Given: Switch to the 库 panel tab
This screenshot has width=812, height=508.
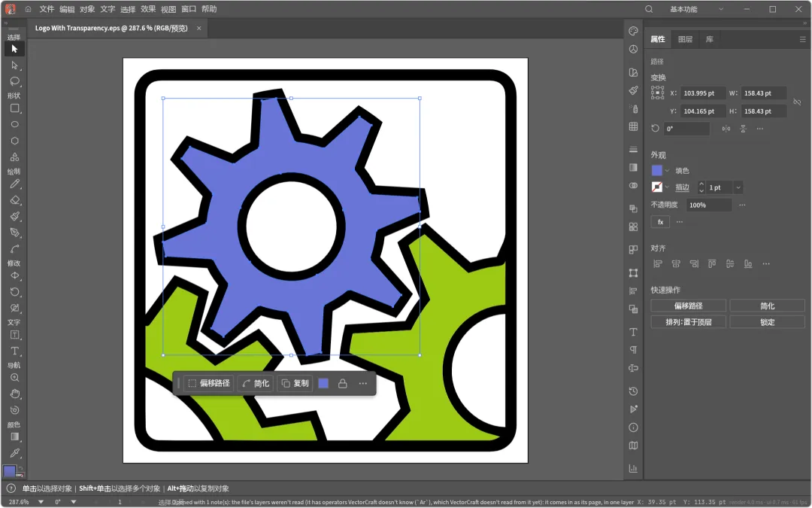Looking at the screenshot, I should tap(710, 39).
